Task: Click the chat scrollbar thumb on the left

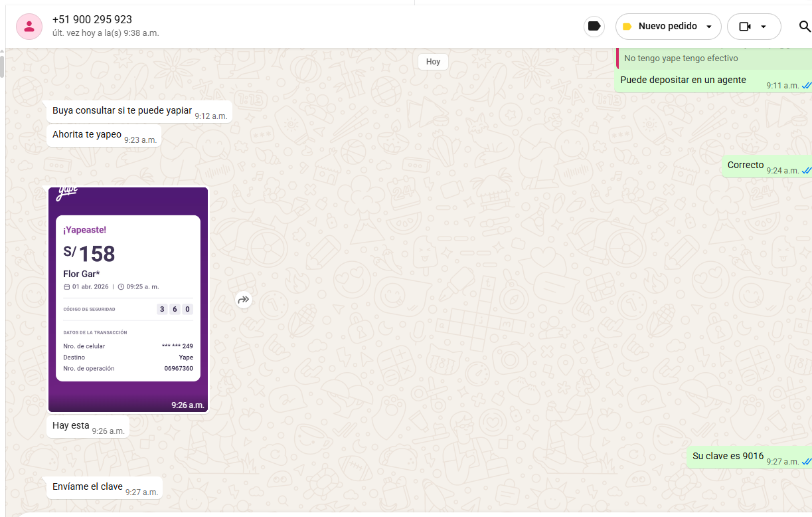Action: click(2, 66)
